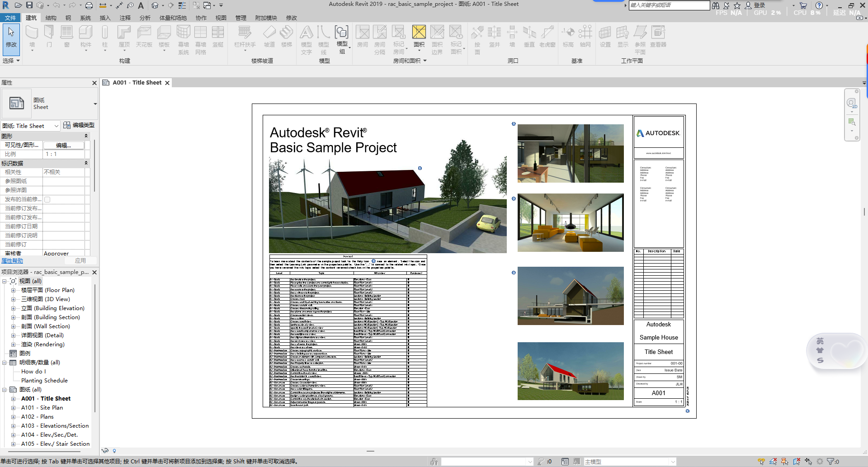Switch to the 视图 ribbon tab
This screenshot has width=868, height=467.
(221, 18)
